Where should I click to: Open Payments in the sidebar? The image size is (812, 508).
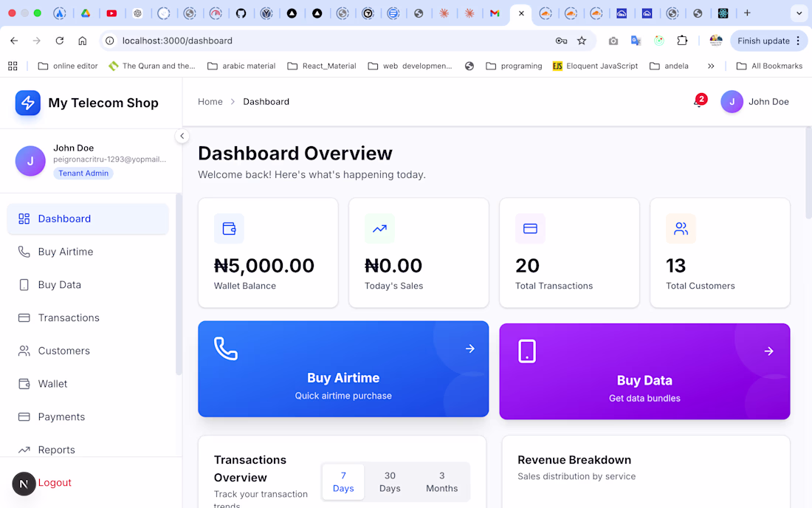[x=88, y=417]
